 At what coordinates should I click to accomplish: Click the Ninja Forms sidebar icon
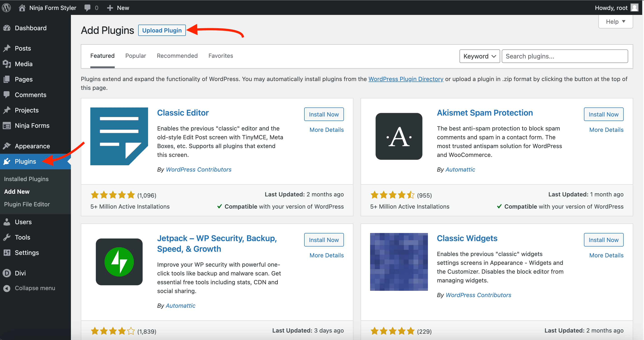point(7,126)
